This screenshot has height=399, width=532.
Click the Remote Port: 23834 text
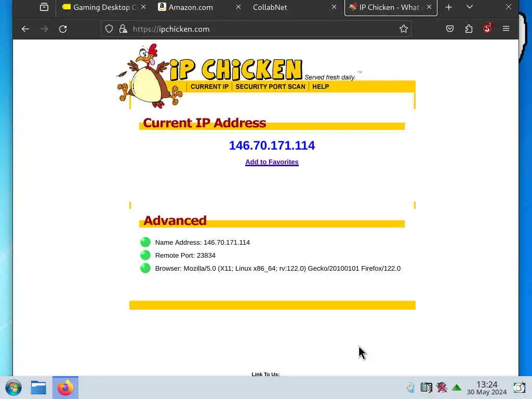point(185,256)
